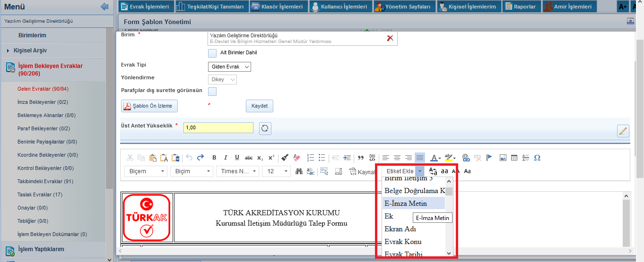Toggle bold formatting in the editor
The width and height of the screenshot is (644, 262).
[214, 158]
